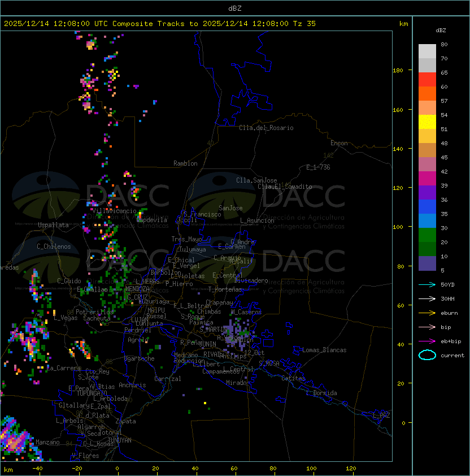Select the light blue 35 dBZ swatch
The height and width of the screenshot is (476, 470).
coord(427,220)
